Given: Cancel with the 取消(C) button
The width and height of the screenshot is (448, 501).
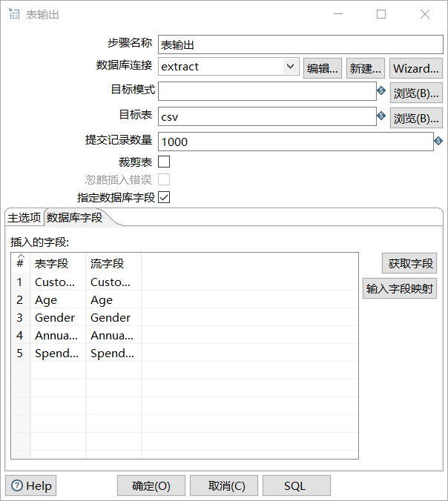Looking at the screenshot, I should (224, 485).
